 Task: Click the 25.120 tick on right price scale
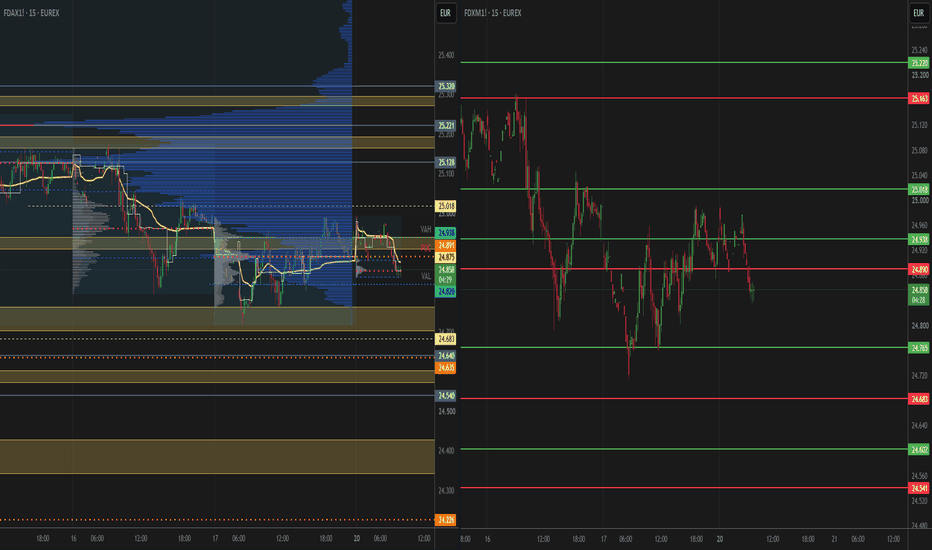pos(920,125)
